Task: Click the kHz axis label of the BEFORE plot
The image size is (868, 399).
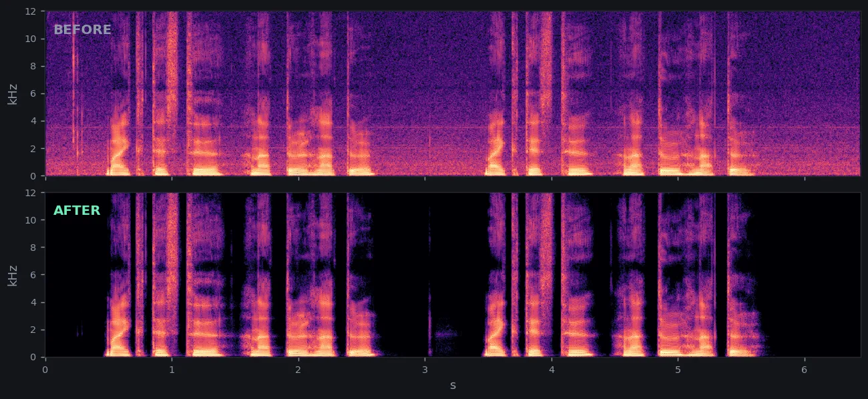Action: 13,93
